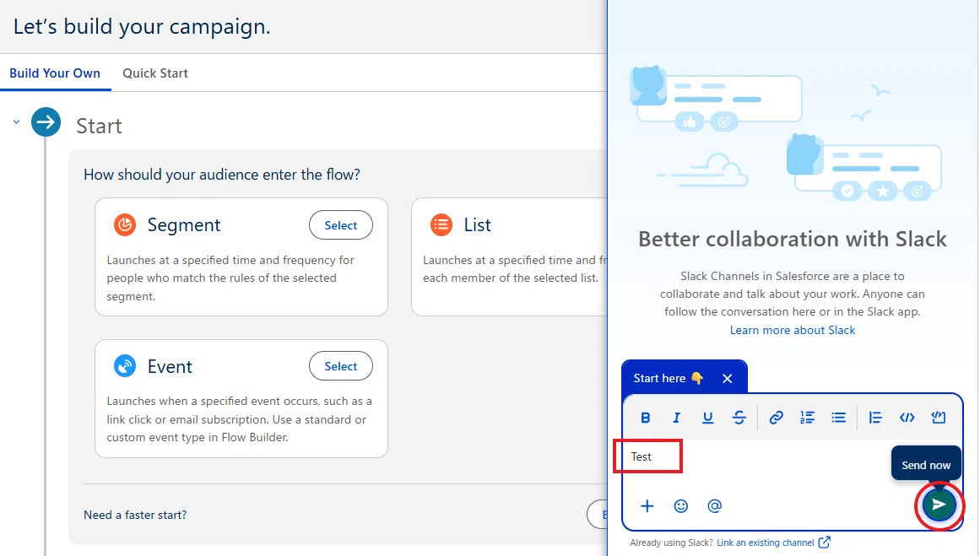
Task: Click the Event icon
Action: (125, 366)
